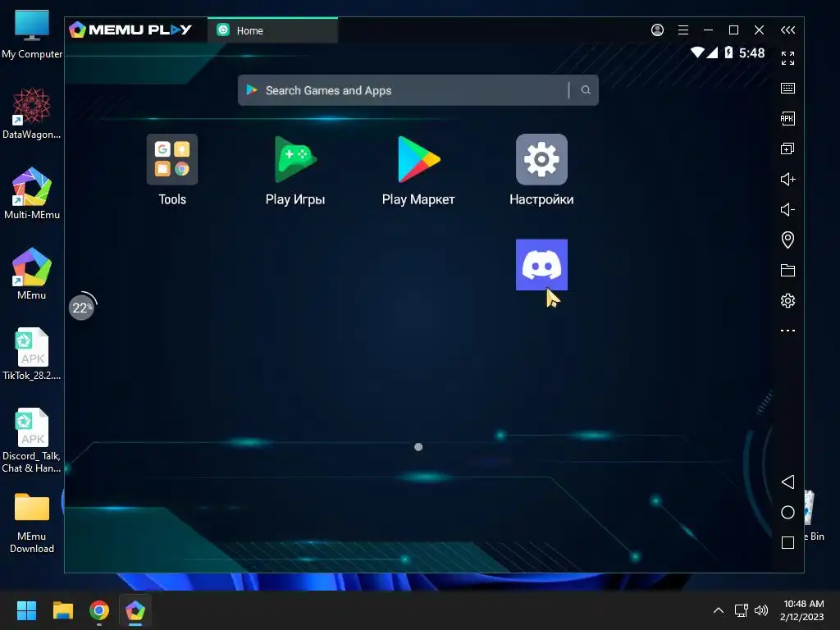The height and width of the screenshot is (630, 840).
Task: Show more sidebar tools (three dots)
Action: pyautogui.click(x=787, y=331)
